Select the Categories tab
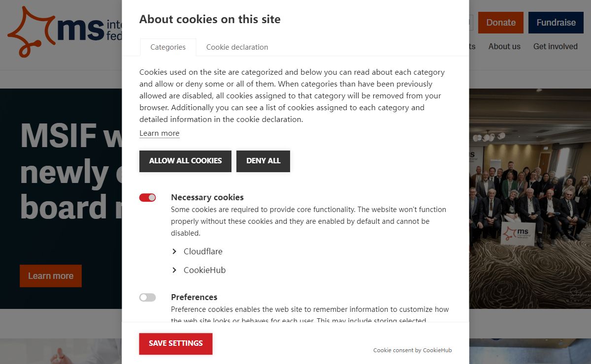Screen dimensions: 591x364 point(168,47)
